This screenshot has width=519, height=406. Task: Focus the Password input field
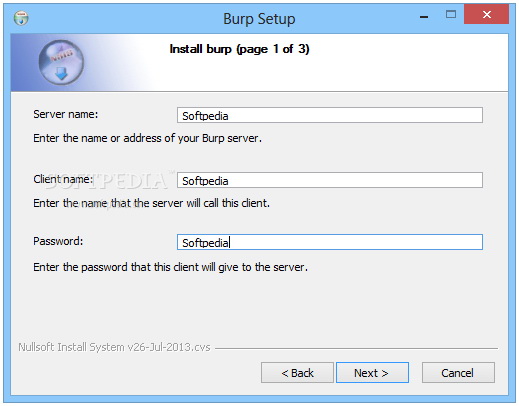click(330, 242)
